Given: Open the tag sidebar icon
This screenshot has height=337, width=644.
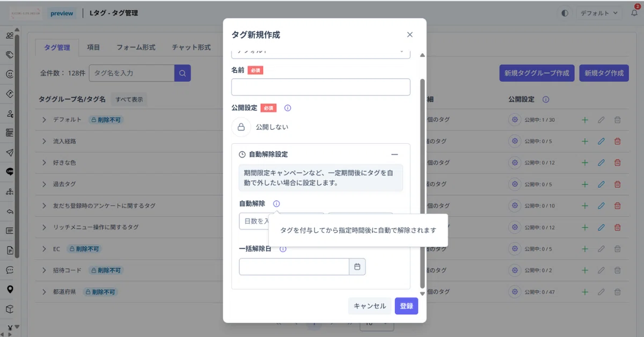Looking at the screenshot, I should (x=10, y=55).
